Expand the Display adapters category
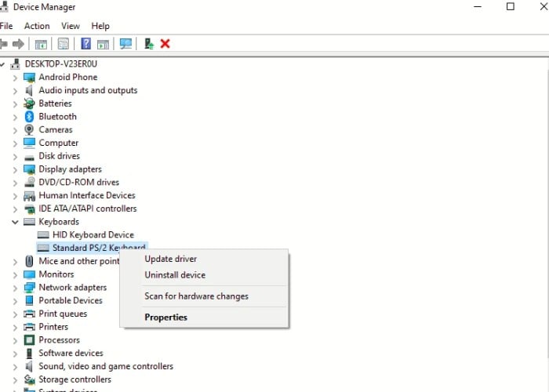The height and width of the screenshot is (392, 549). [x=15, y=169]
